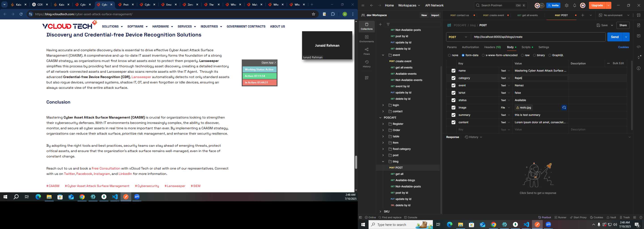The image size is (644, 229).
Task: Click the Postman hamburger menu icon
Action: (x=363, y=6)
